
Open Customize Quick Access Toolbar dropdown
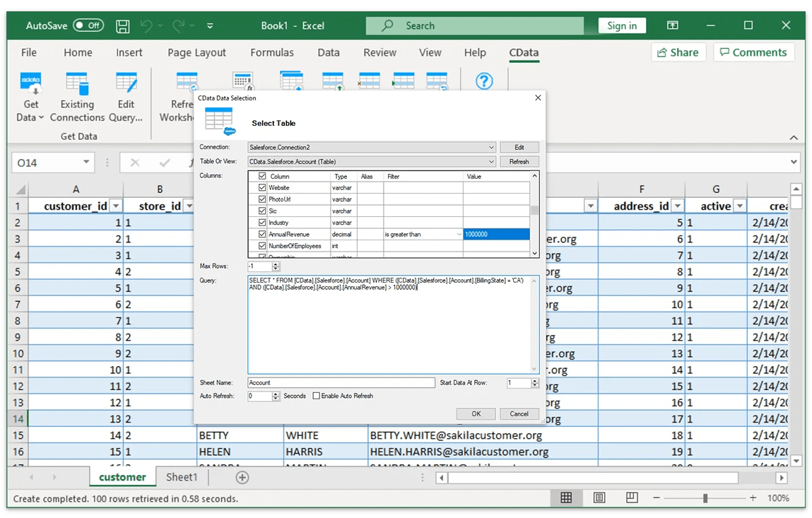[210, 25]
